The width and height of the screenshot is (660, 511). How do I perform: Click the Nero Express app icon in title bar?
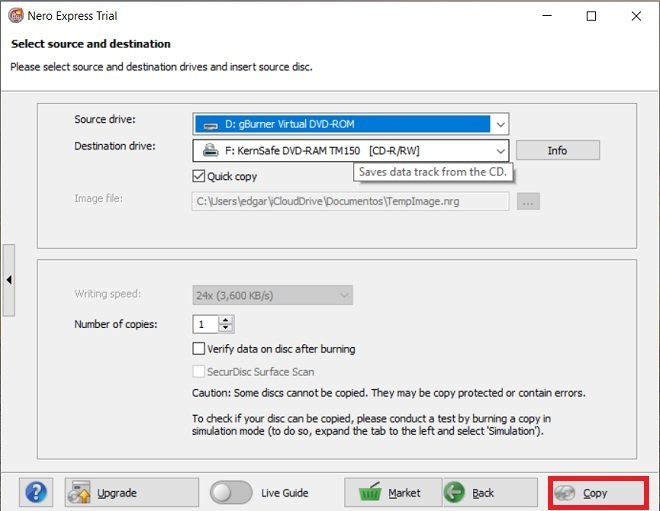tap(16, 16)
